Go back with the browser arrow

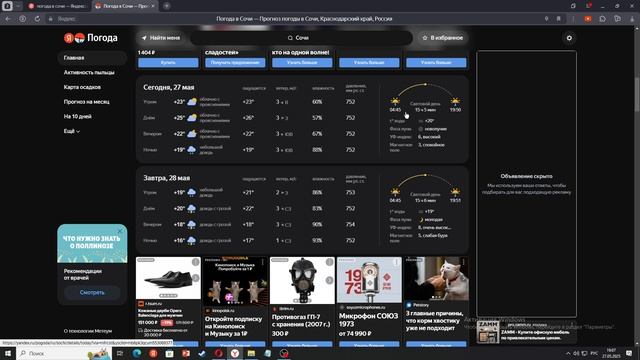[8, 19]
